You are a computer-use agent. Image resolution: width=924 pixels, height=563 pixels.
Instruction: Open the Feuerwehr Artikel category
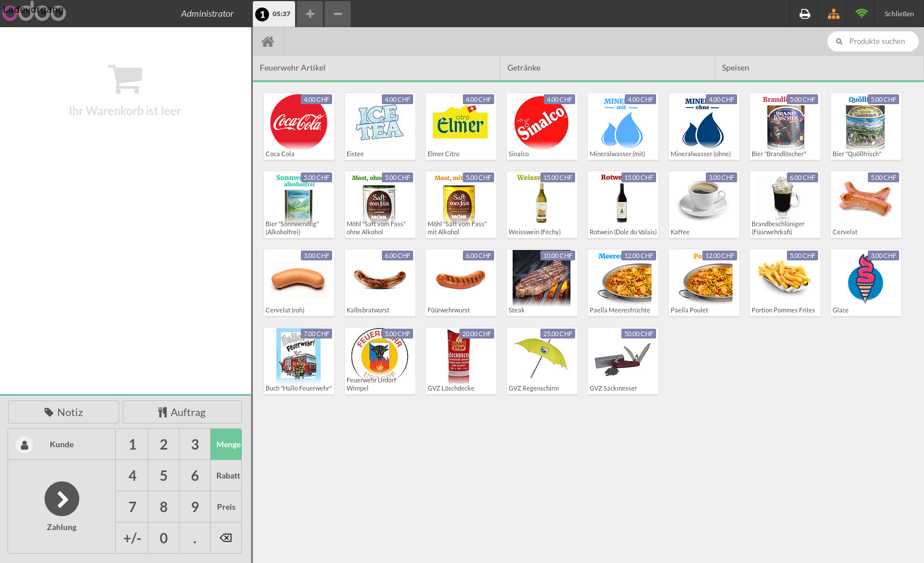(x=376, y=68)
